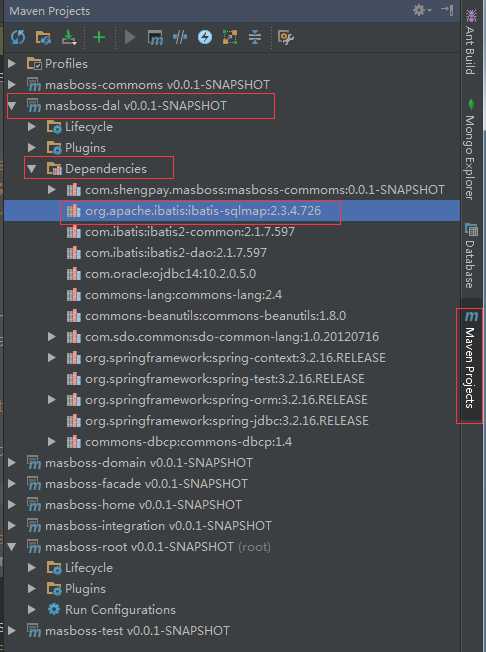Viewport: 486px width, 652px height.
Task: Click masboss-root Plugins folder icon
Action: (x=54, y=588)
